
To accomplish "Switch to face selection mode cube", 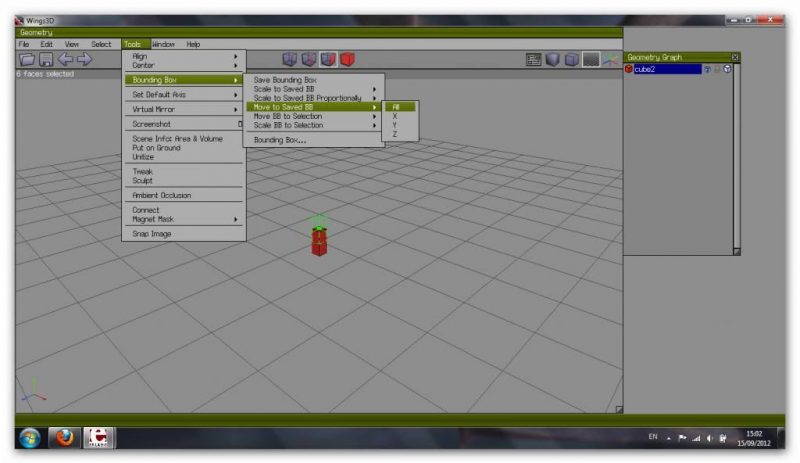I will [x=328, y=60].
